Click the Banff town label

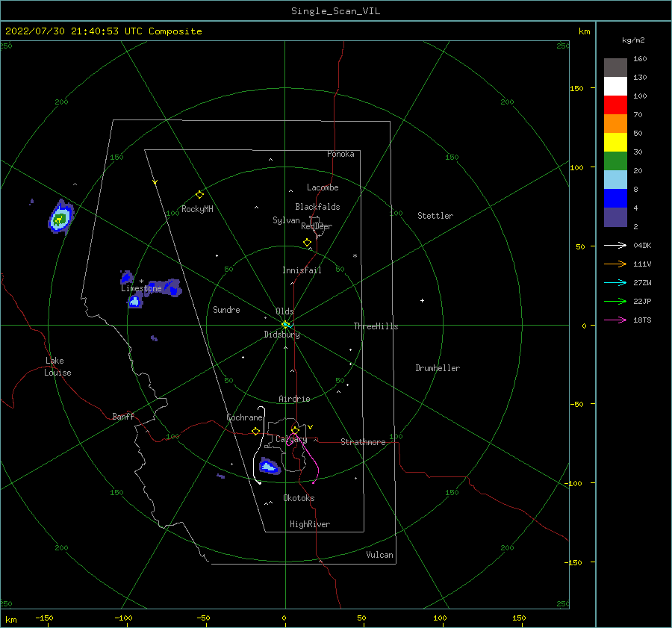click(x=123, y=416)
